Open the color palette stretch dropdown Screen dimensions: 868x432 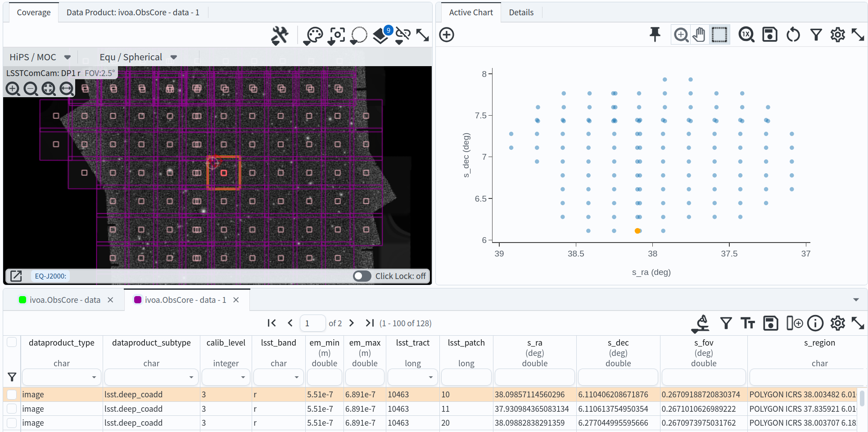point(313,36)
